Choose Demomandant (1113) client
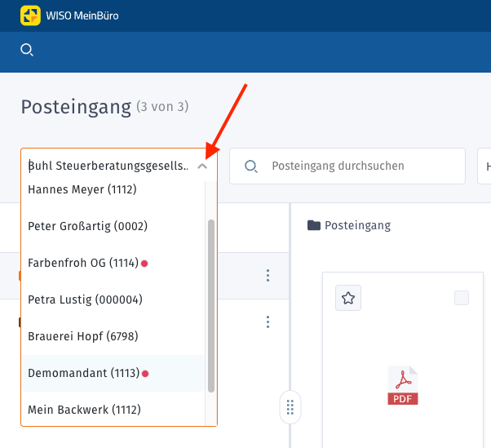Screen dimensions: 491x448 pos(83,373)
